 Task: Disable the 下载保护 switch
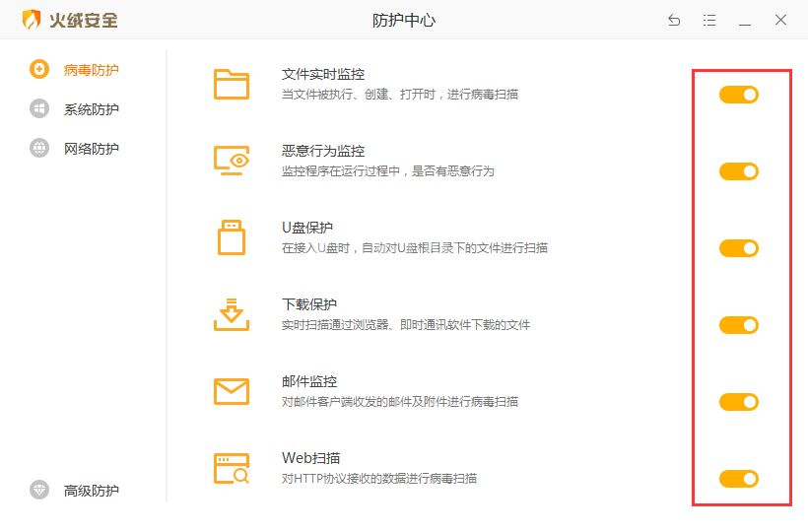tap(739, 325)
